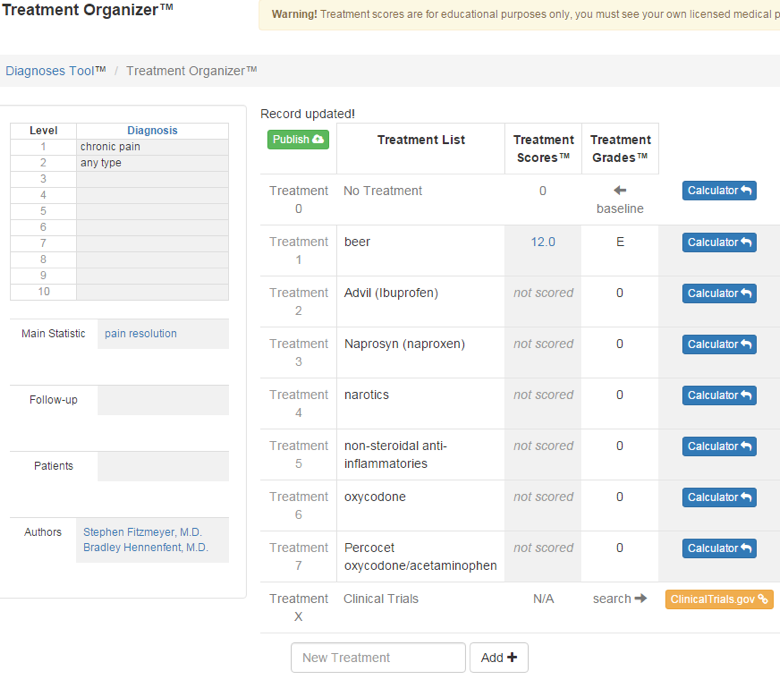
Task: Select diagnosis level 1 link
Action: [43, 147]
